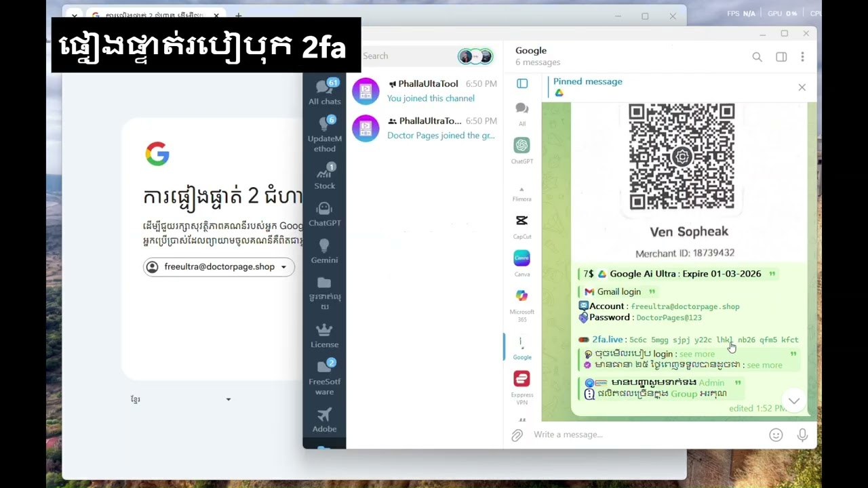868x488 pixels.
Task: Open the Exppress VPN topic
Action: (x=521, y=388)
